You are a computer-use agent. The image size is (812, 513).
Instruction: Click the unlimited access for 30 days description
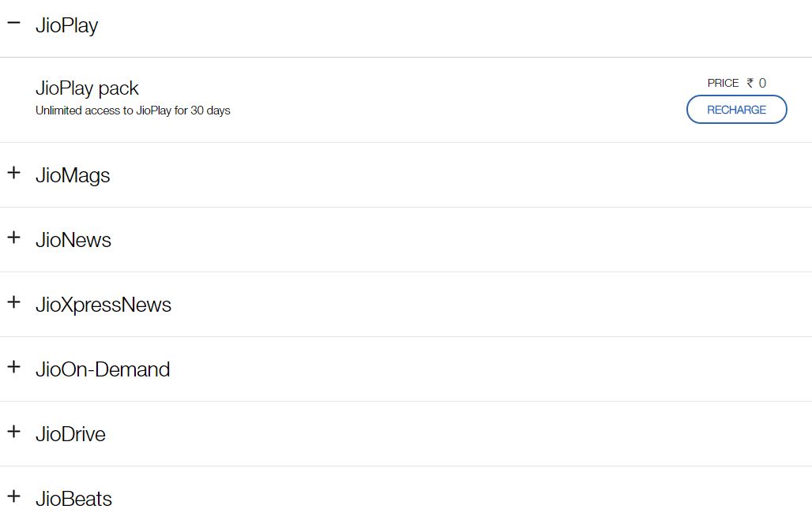pos(133,110)
